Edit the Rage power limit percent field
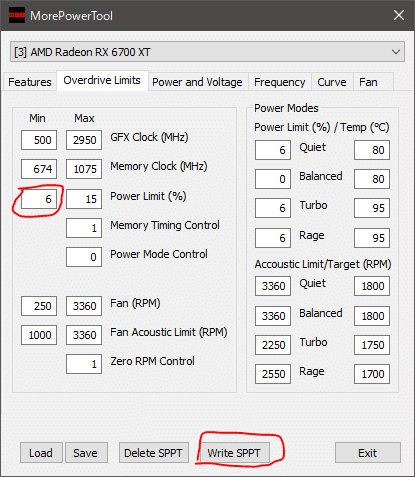This screenshot has width=415, height=477. pos(273,238)
